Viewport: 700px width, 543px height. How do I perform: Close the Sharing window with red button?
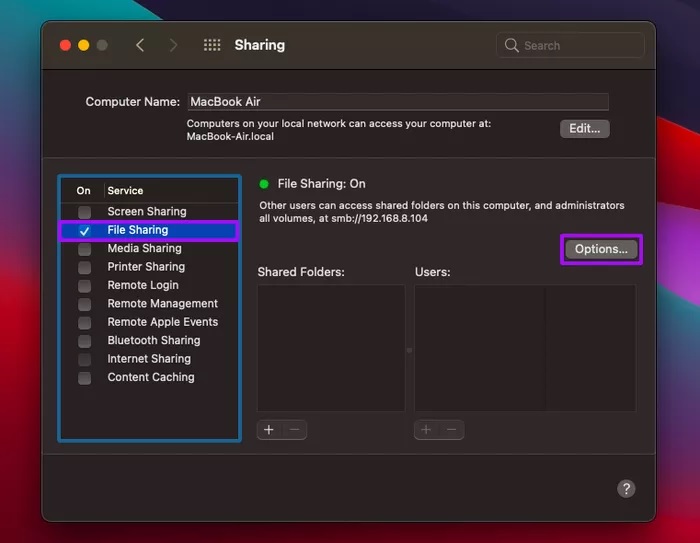65,45
